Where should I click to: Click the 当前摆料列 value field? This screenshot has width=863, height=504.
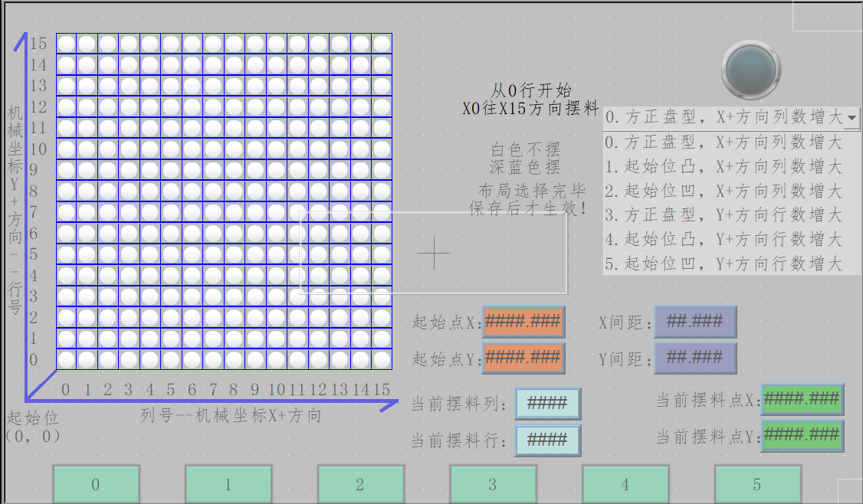547,404
